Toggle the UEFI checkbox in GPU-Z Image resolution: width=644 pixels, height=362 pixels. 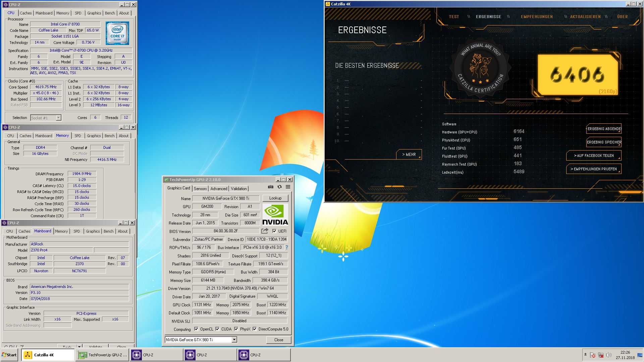[x=274, y=231]
